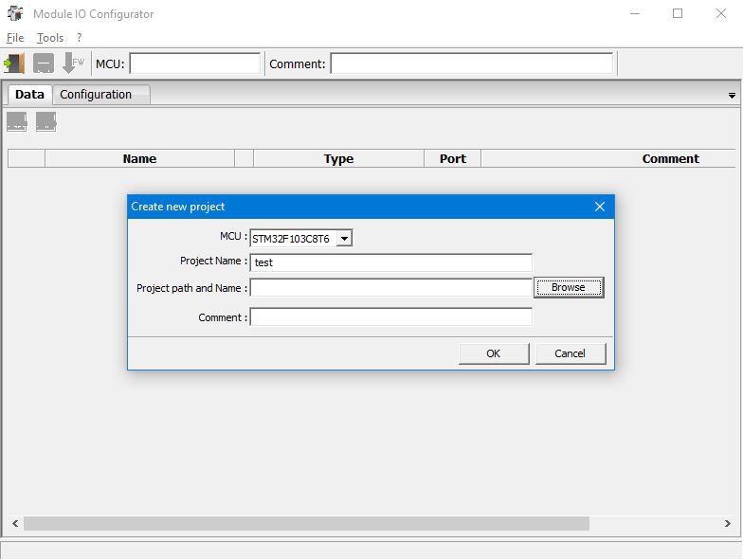Select the STM32F103C8T6 combo box

301,239
